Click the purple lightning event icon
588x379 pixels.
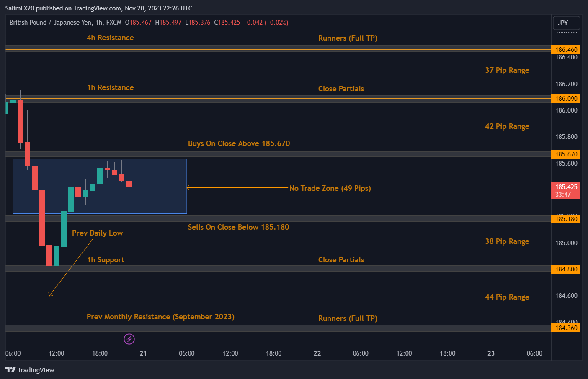click(x=129, y=339)
